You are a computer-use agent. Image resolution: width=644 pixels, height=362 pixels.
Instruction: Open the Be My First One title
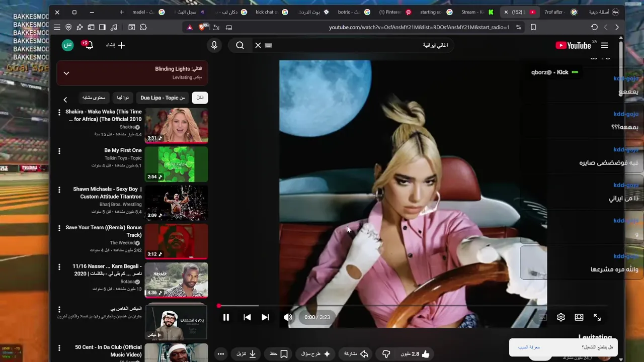point(123,150)
